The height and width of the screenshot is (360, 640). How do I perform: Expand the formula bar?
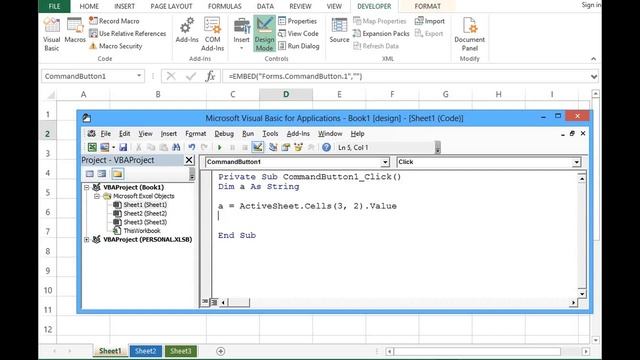[x=594, y=76]
